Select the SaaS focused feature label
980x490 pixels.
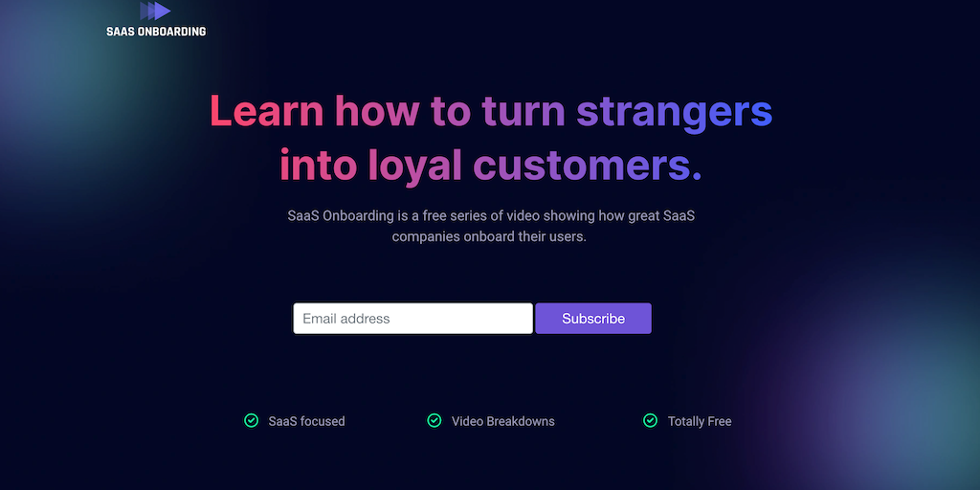[307, 421]
